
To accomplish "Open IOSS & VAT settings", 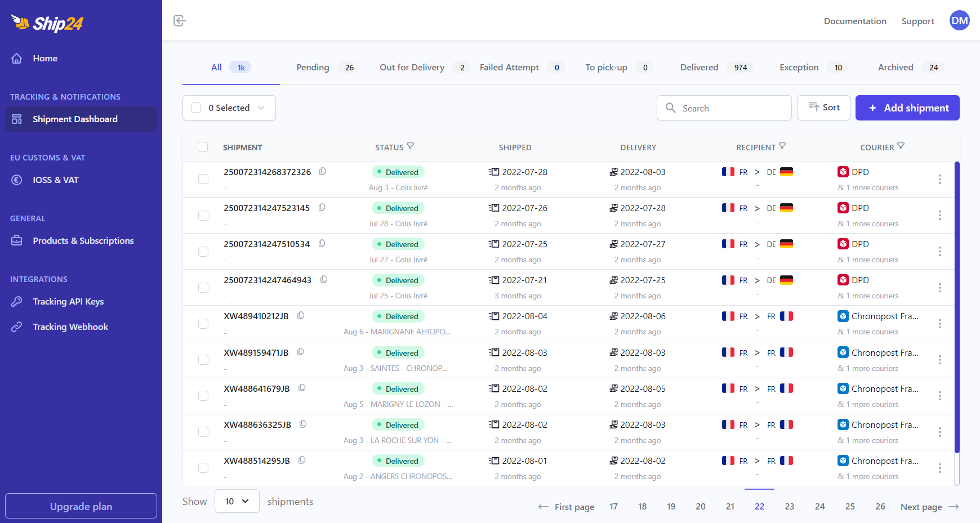I will point(56,180).
